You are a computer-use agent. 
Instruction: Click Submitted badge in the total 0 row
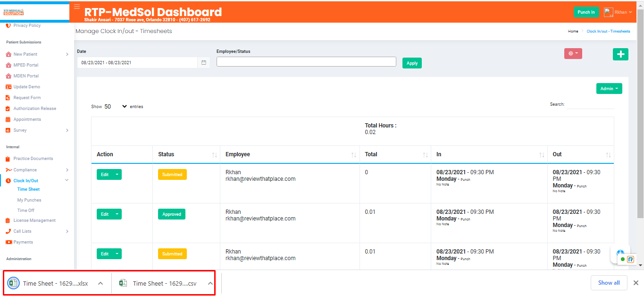pos(172,175)
